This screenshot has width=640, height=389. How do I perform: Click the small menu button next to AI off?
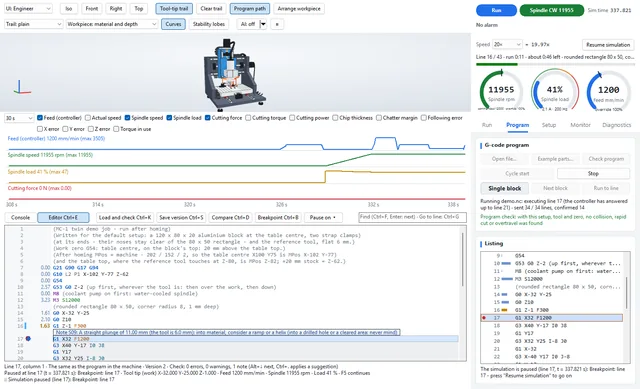[x=277, y=24]
